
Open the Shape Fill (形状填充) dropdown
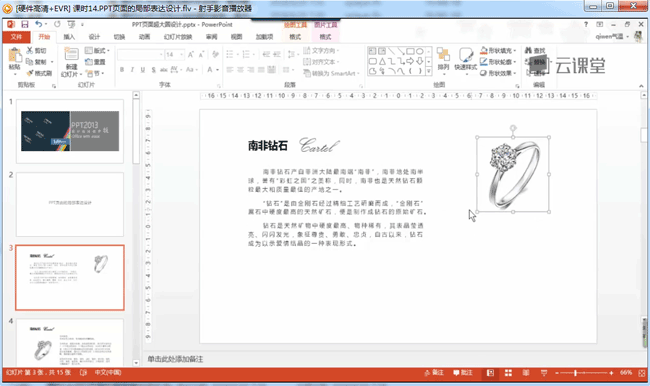pyautogui.click(x=498, y=51)
